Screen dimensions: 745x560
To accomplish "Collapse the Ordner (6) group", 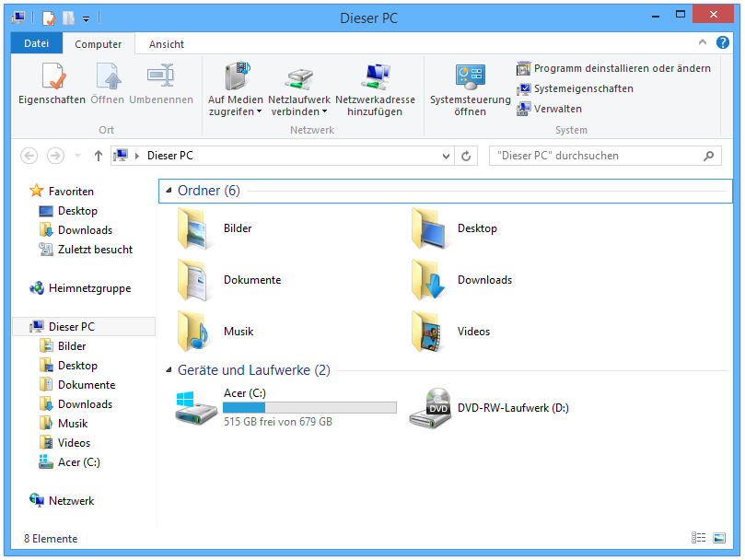I will click(168, 191).
